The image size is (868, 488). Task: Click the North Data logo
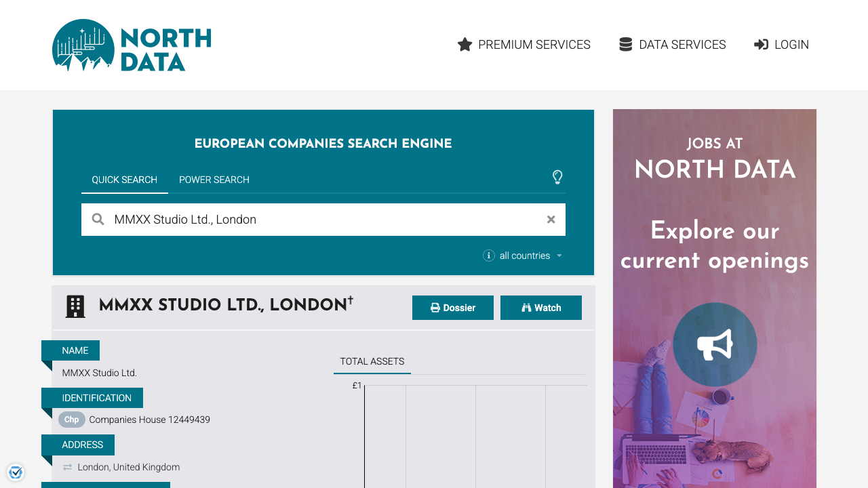[132, 45]
